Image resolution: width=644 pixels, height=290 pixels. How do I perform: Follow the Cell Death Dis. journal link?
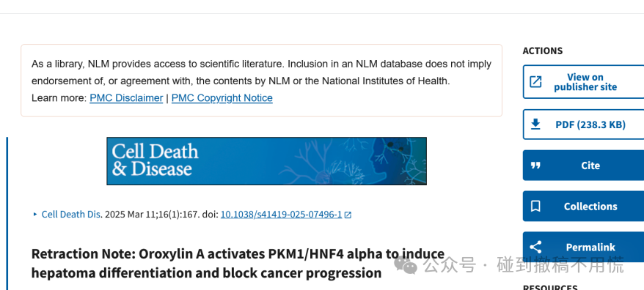point(71,215)
